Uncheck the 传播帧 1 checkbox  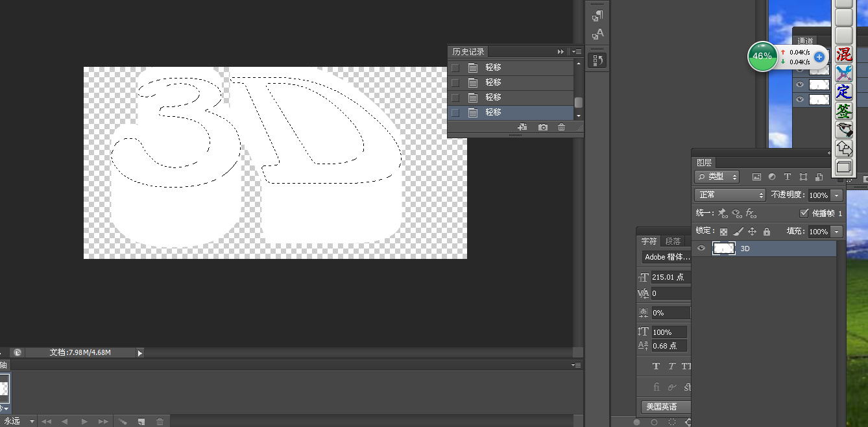point(804,213)
